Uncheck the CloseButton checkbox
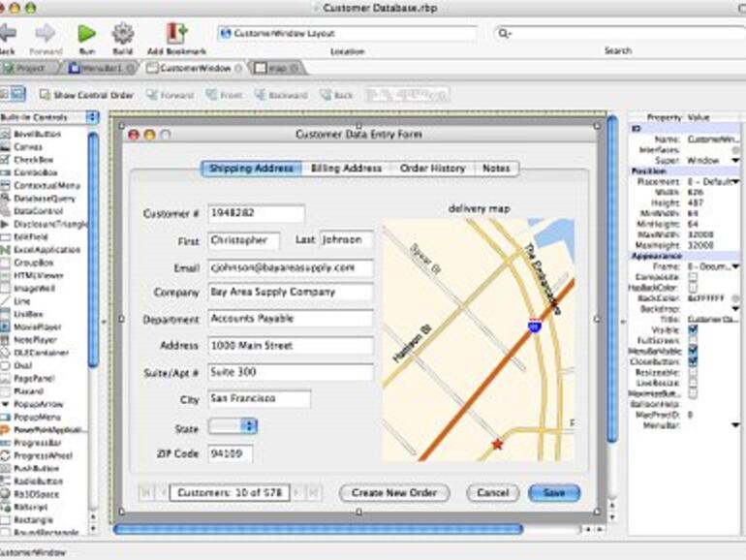This screenshot has height=560, width=746. pyautogui.click(x=693, y=361)
